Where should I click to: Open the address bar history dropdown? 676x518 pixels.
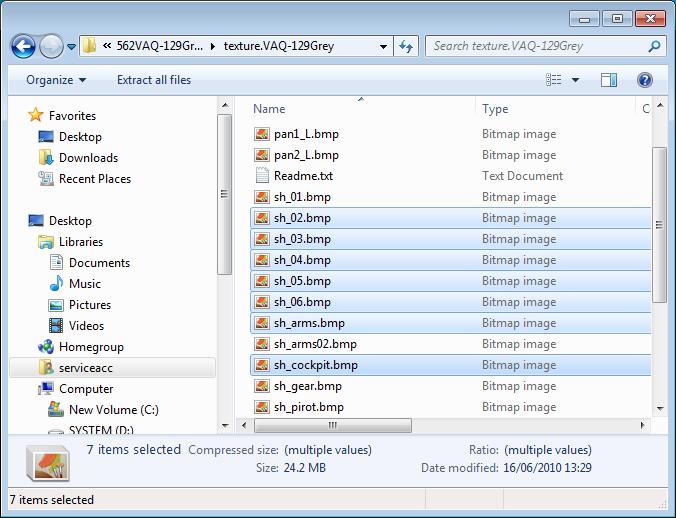384,46
